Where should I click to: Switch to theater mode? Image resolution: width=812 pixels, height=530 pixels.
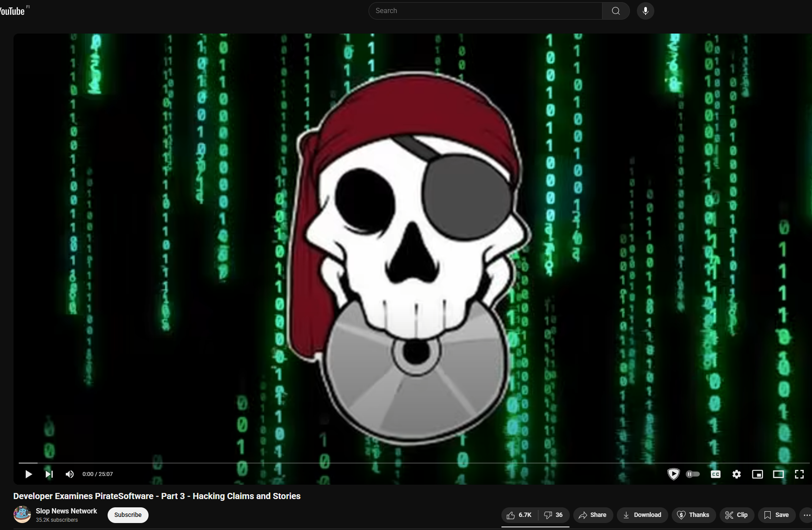point(778,474)
